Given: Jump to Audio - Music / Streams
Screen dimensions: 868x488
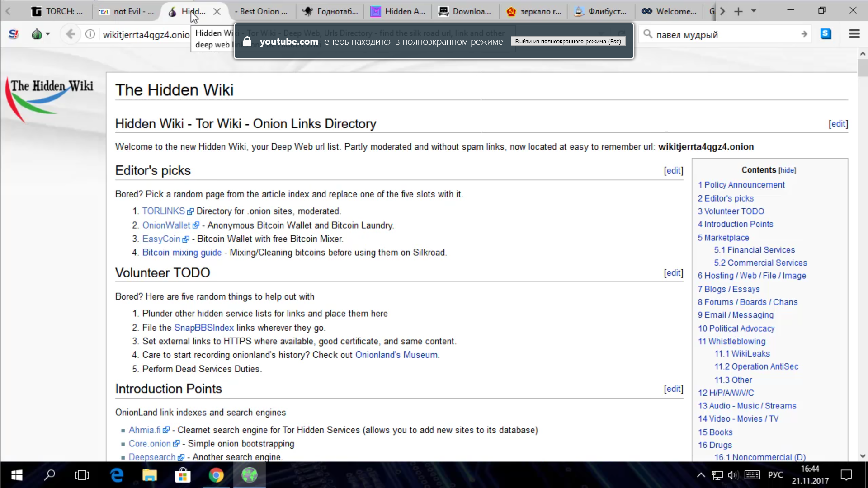Looking at the screenshot, I should click(747, 406).
